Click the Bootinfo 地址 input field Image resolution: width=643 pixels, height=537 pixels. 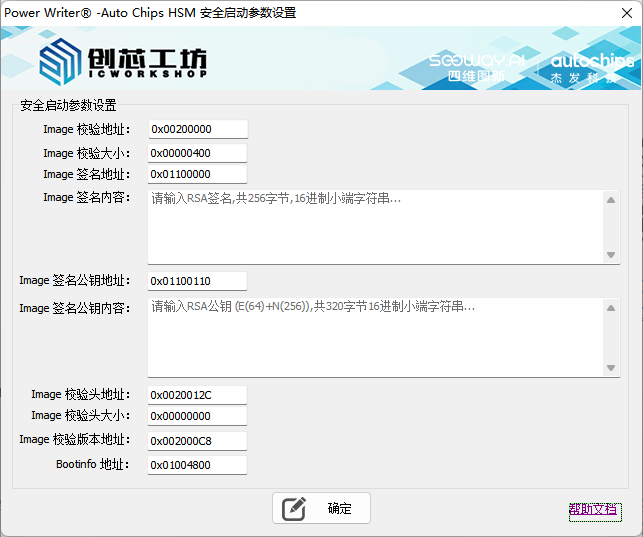click(x=197, y=465)
